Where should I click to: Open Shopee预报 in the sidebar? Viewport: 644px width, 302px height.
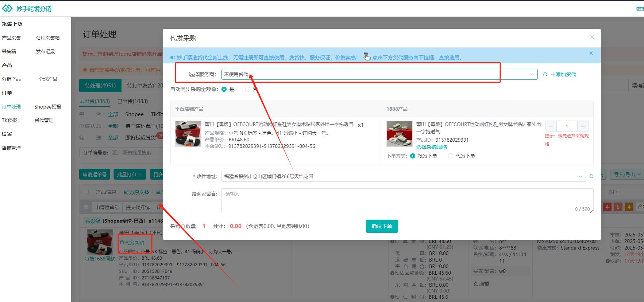click(48, 107)
